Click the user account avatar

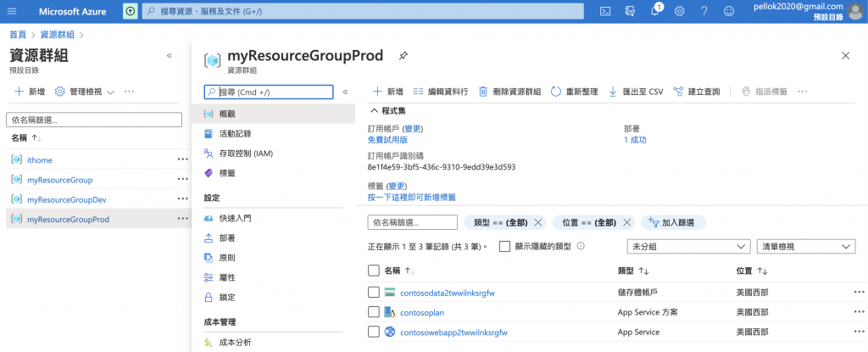click(x=855, y=11)
